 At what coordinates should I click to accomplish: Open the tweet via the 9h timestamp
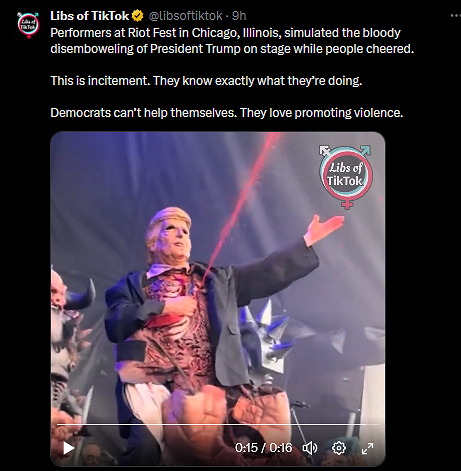point(239,16)
